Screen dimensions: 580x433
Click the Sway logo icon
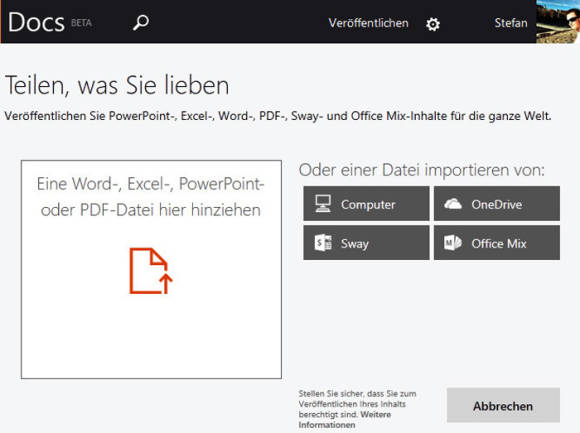tap(323, 243)
